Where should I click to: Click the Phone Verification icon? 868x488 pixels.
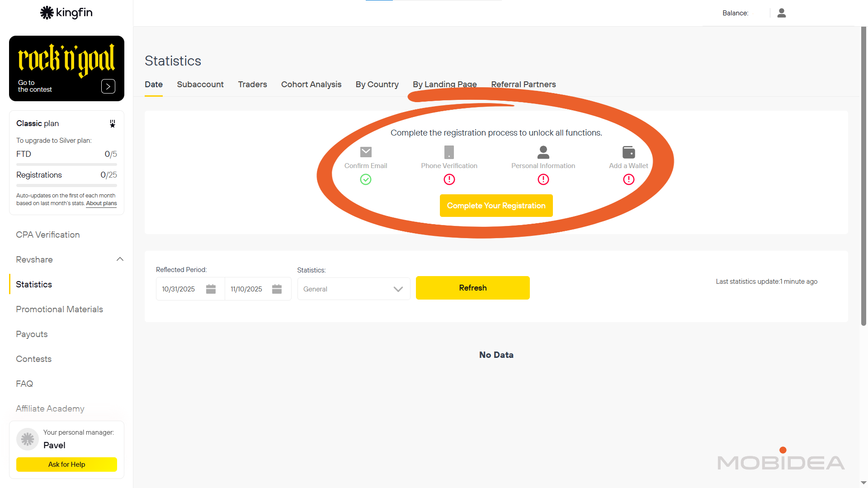(449, 152)
